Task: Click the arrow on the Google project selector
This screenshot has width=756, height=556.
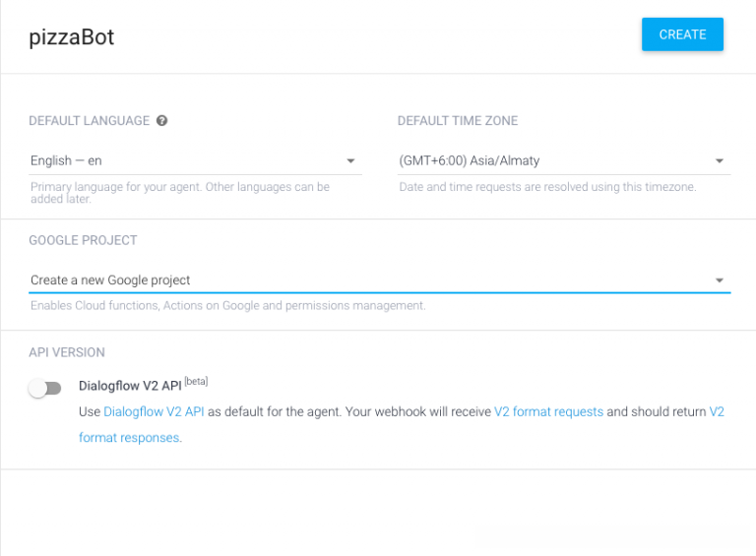Action: [720, 280]
